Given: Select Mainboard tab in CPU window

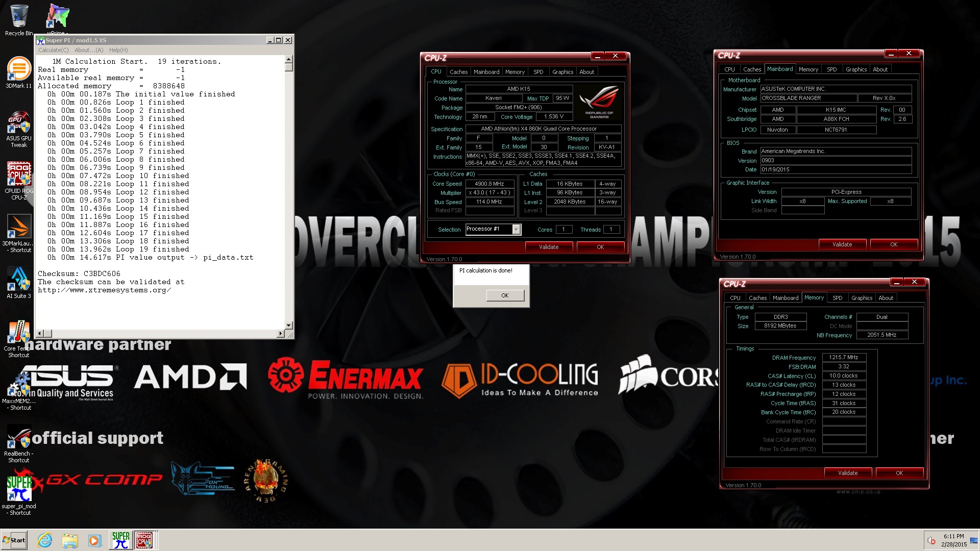Looking at the screenshot, I should pos(486,72).
